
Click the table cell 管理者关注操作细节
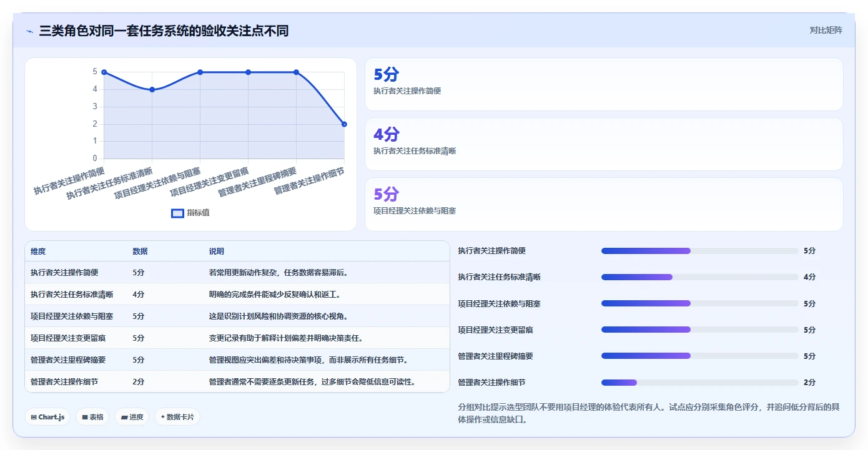(64, 382)
